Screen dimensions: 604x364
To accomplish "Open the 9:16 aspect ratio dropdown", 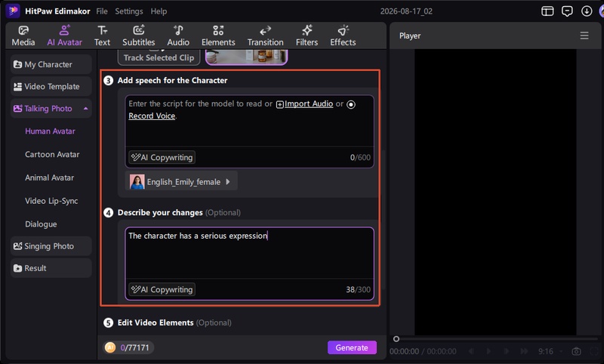I will 550,351.
